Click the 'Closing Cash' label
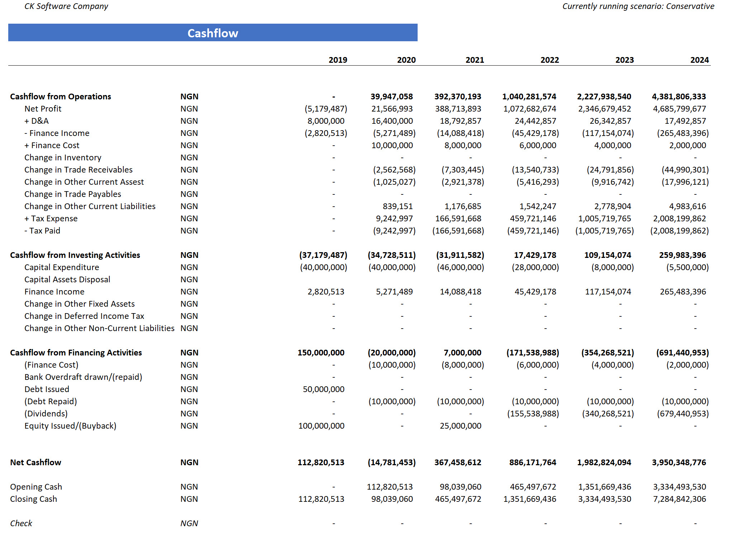 33,499
